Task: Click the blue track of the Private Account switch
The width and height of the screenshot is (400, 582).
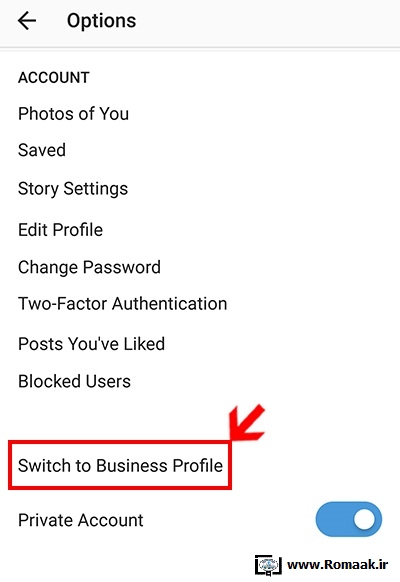Action: click(330, 519)
